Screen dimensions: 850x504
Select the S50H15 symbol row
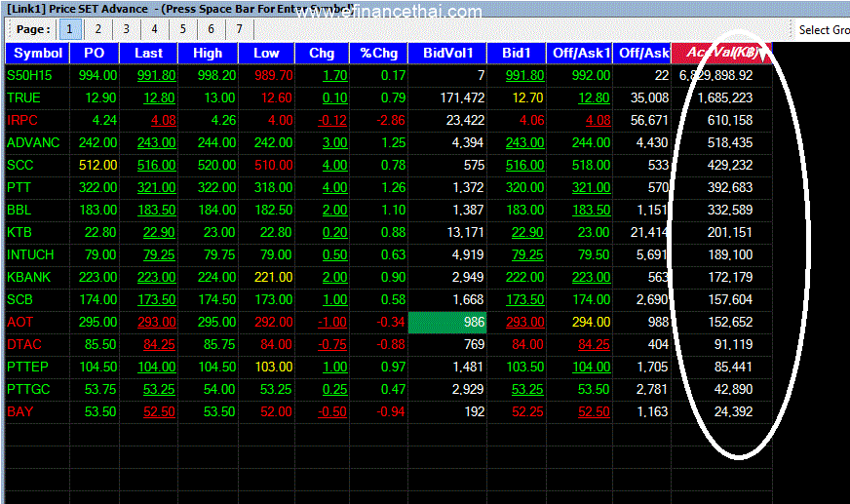coord(30,75)
